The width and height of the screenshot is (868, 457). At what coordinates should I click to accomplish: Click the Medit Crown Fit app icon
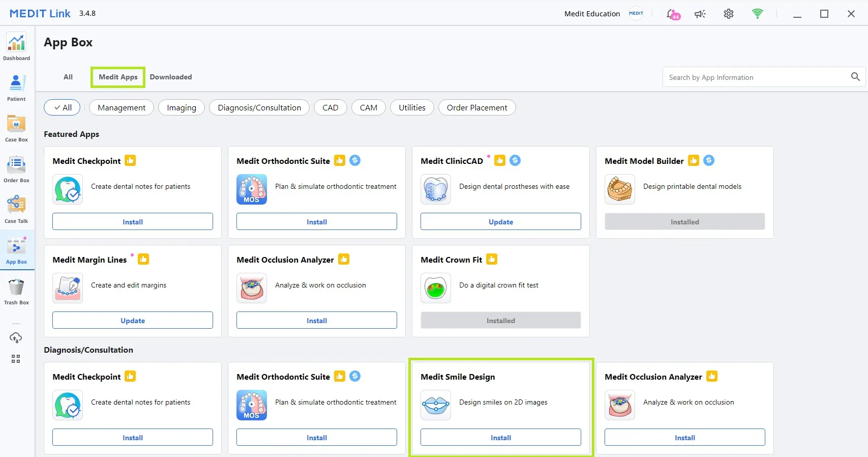(x=436, y=288)
